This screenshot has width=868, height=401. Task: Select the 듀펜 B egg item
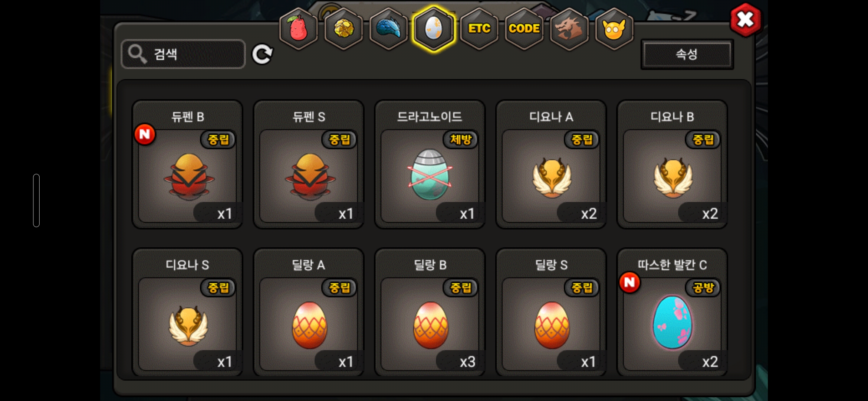pos(188,164)
